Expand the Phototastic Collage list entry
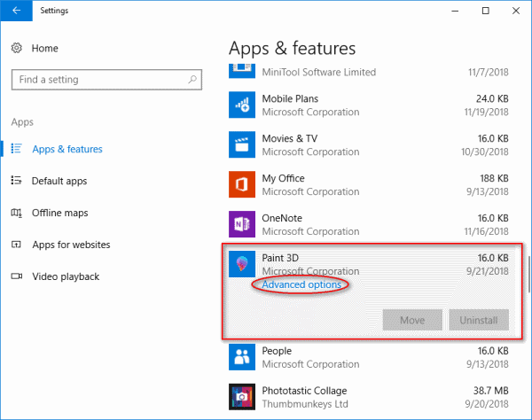 click(x=372, y=397)
